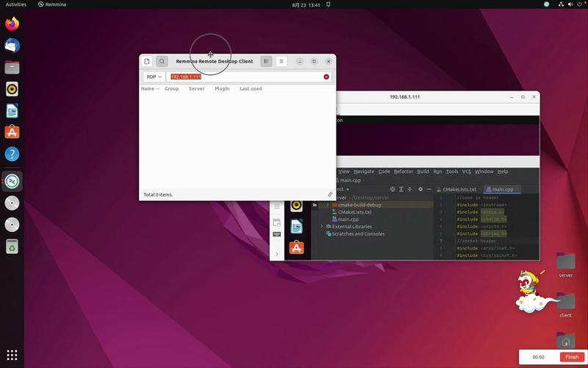Switch to the CMakeLists.txt editor tab

click(x=459, y=189)
